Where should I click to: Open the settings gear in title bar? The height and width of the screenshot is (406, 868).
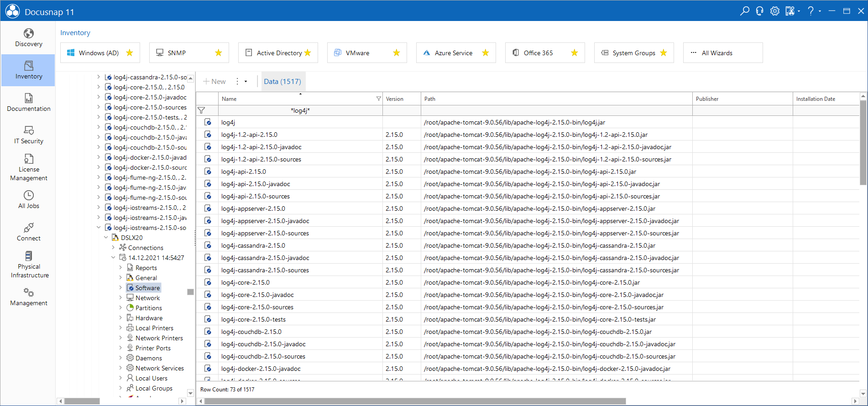[x=774, y=11]
